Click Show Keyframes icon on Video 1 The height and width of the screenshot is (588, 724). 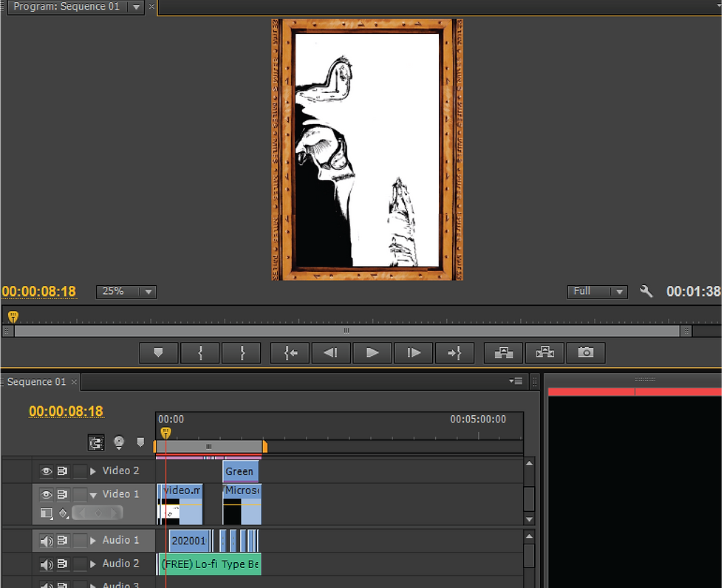point(64,513)
